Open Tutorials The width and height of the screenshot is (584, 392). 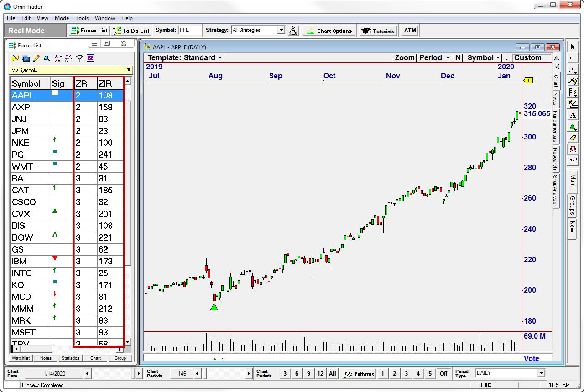(x=378, y=31)
